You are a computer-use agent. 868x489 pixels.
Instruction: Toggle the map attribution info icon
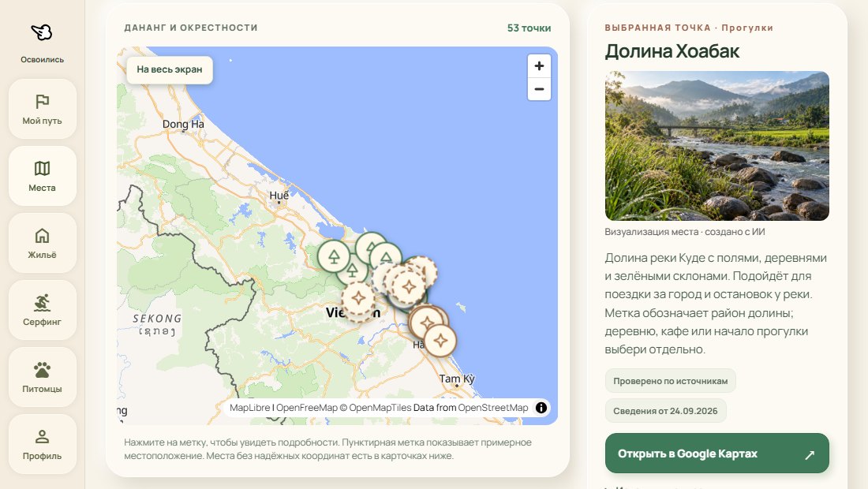pyautogui.click(x=541, y=408)
